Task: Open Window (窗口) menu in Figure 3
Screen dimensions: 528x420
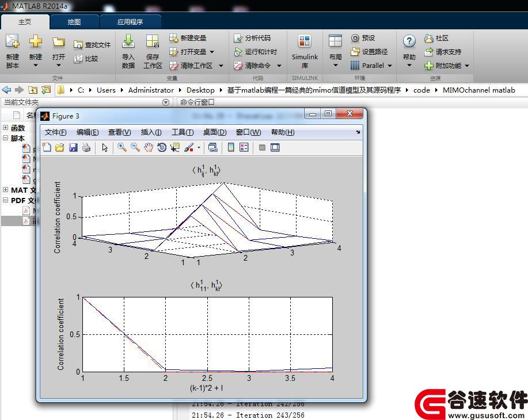Action: 248,132
